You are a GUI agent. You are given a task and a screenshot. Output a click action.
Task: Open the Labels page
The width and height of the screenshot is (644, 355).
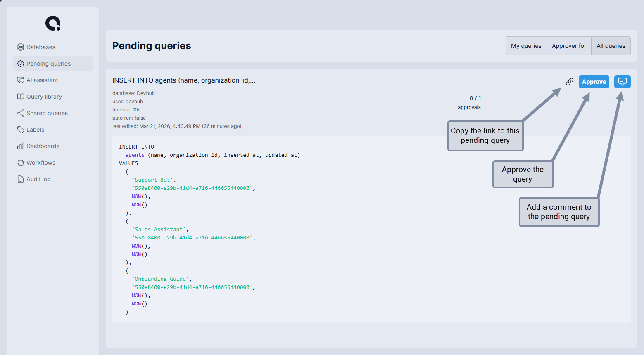[x=53, y=130]
